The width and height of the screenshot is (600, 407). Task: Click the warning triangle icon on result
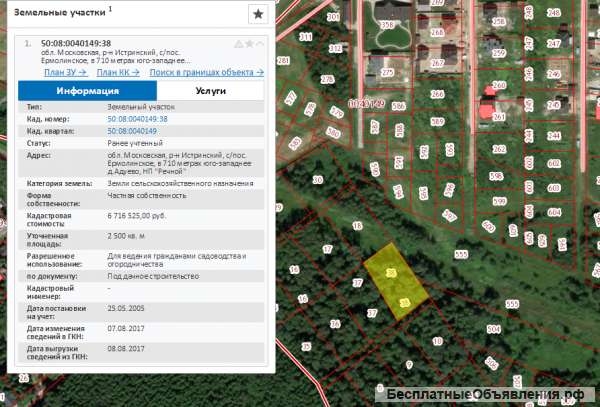pyautogui.click(x=239, y=44)
